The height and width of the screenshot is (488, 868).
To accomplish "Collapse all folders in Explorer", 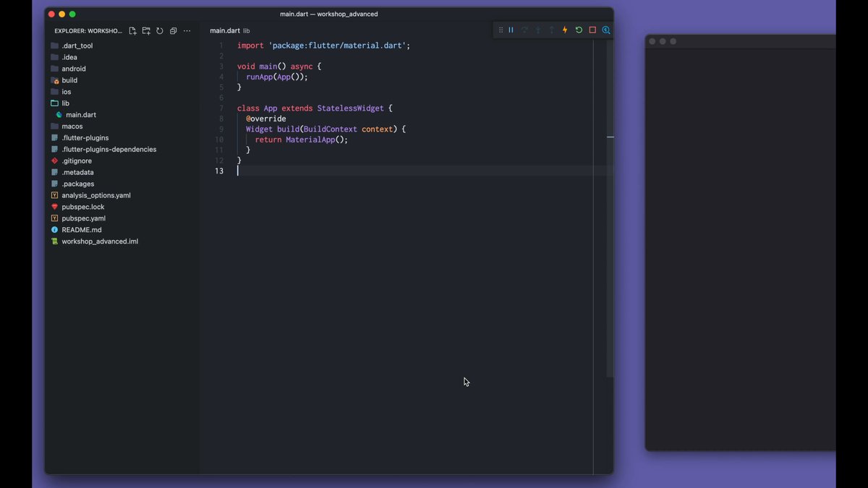I will tap(174, 31).
